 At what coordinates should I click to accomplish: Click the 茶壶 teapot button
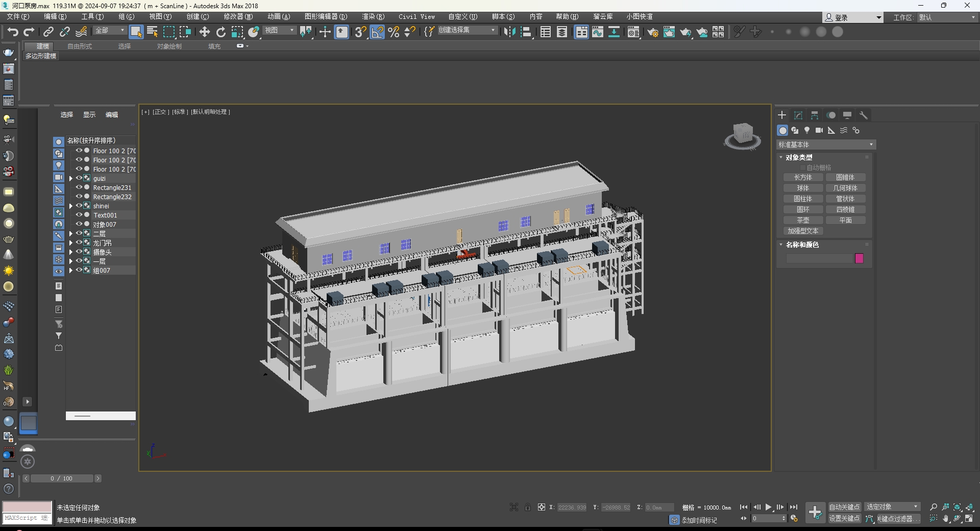803,221
